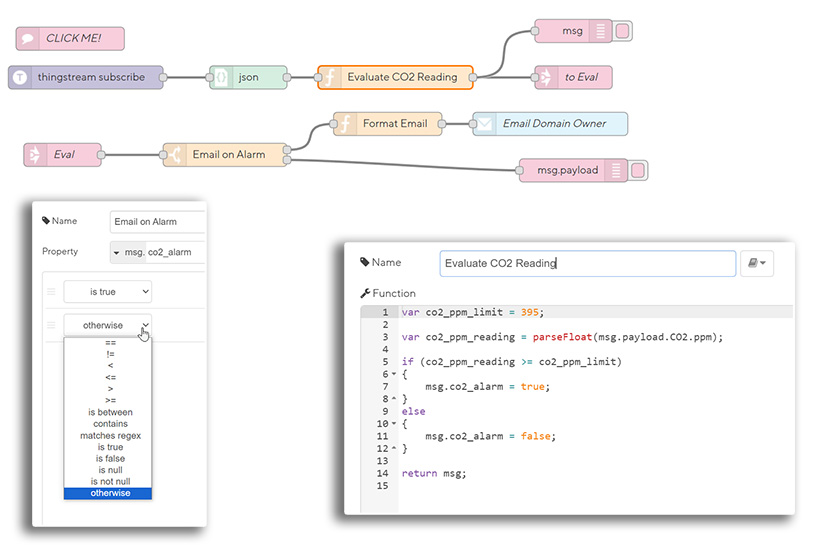This screenshot has height=553, width=825.
Task: Choose 'matches regex' from the rule list
Action: [108, 436]
